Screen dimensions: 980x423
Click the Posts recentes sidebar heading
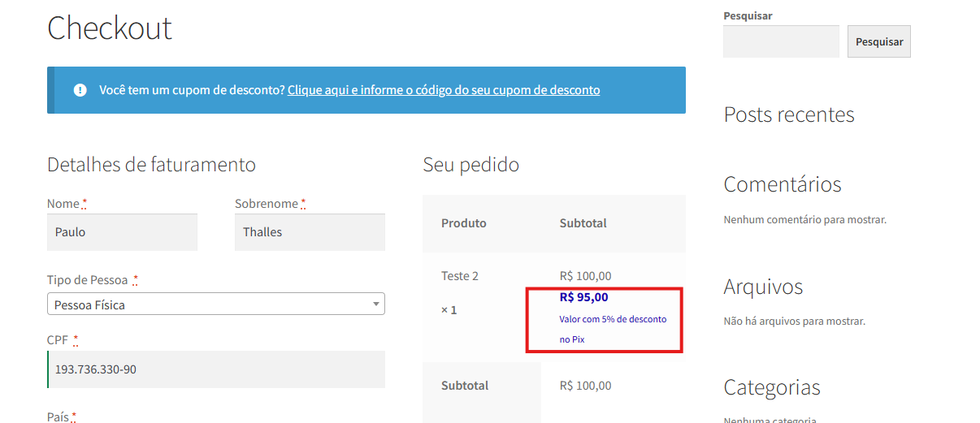(788, 114)
